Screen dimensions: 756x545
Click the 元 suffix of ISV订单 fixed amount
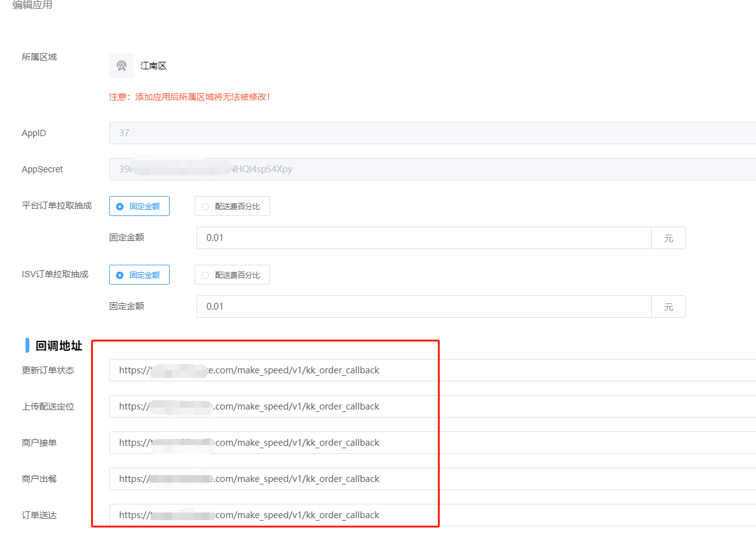pos(669,307)
